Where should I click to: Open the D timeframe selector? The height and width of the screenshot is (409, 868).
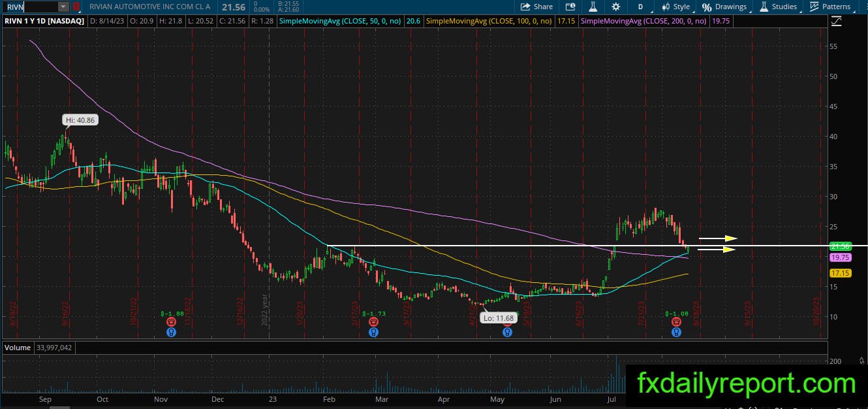tap(640, 7)
